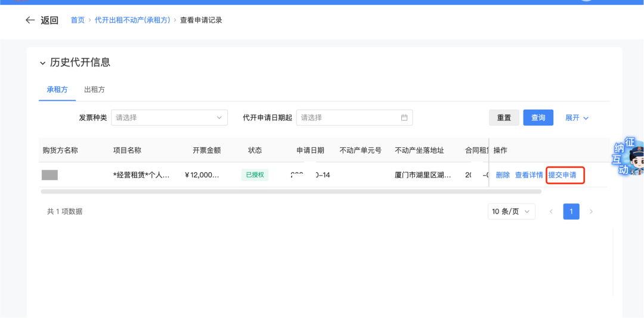Go to 首页 via breadcrumb
Screen dimensions: 644x318
[x=78, y=20]
